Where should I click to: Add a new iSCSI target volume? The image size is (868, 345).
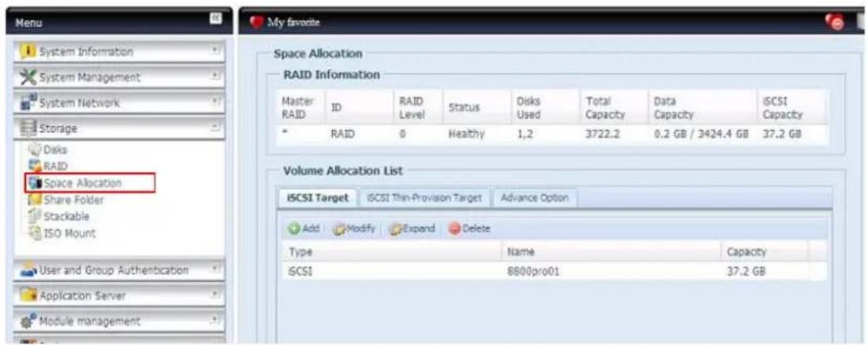coord(304,228)
